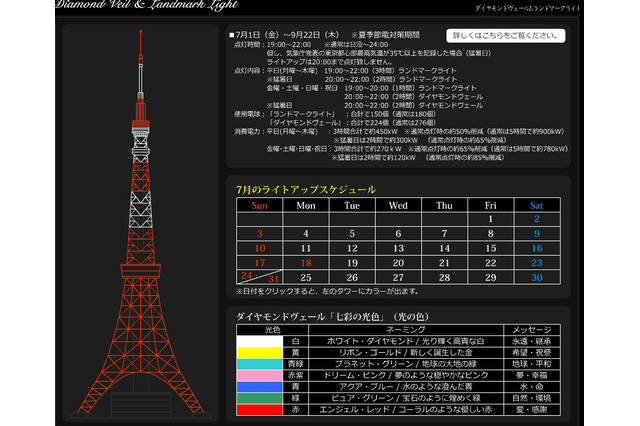
Task: Click the Sat column header
Action: tap(537, 205)
